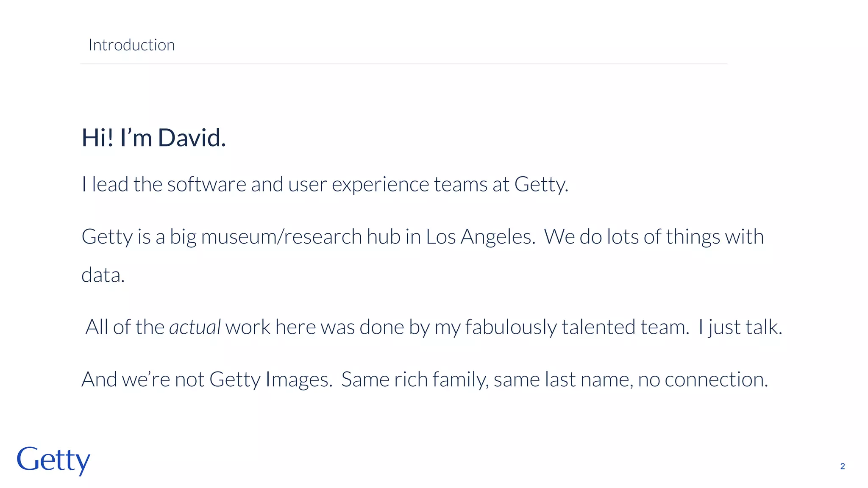
Task: Click the Introduction slide title
Action: point(131,45)
